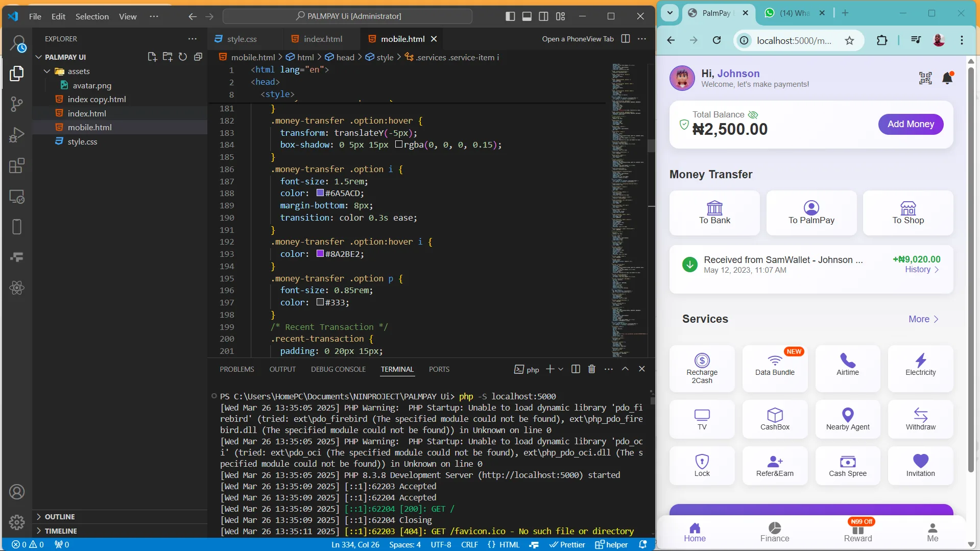Viewport: 980px width, 551px height.
Task: Open the title bar overflow menu ellipsis
Action: 154,16
